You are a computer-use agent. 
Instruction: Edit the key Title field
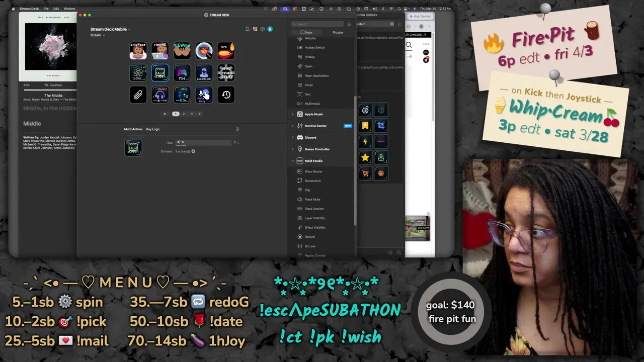click(203, 143)
